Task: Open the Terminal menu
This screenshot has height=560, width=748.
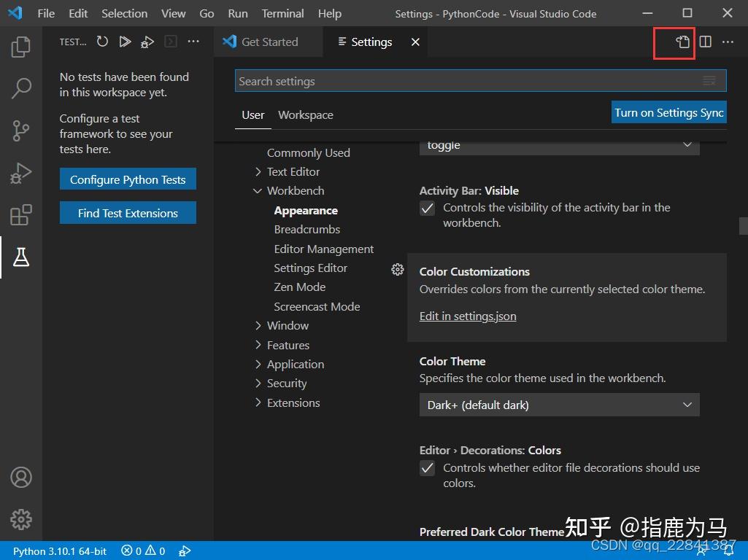Action: tap(282, 13)
